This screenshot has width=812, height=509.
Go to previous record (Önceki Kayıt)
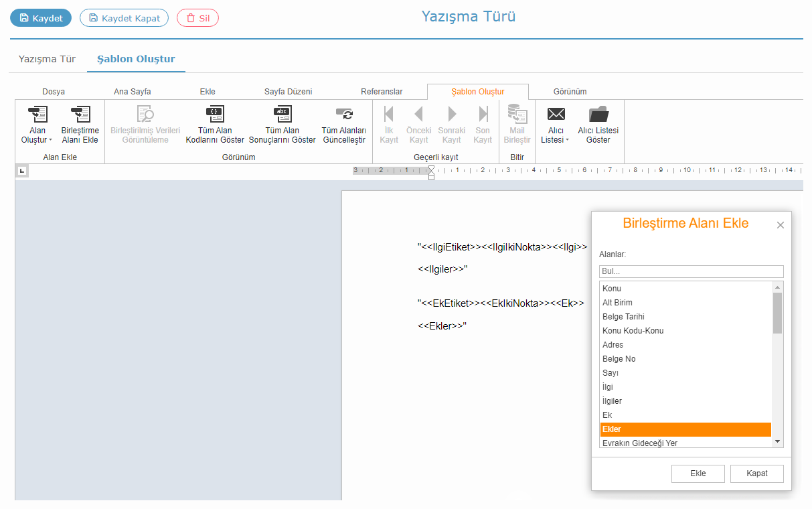tap(418, 125)
